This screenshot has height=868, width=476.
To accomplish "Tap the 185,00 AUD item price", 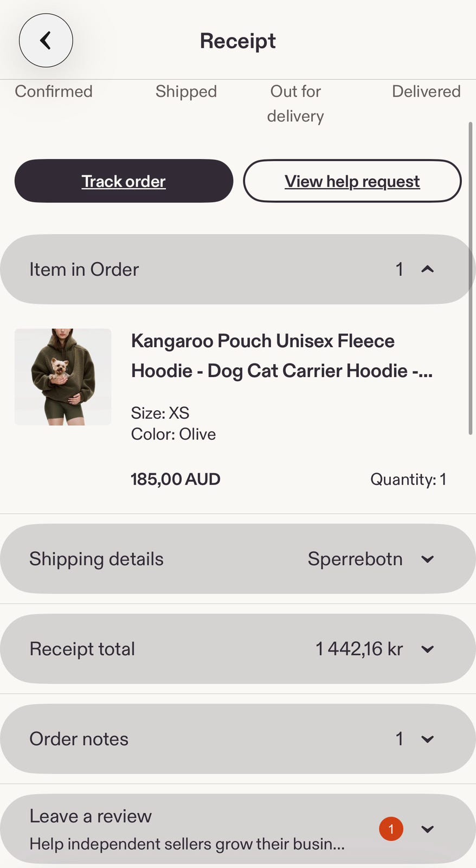I will (176, 479).
